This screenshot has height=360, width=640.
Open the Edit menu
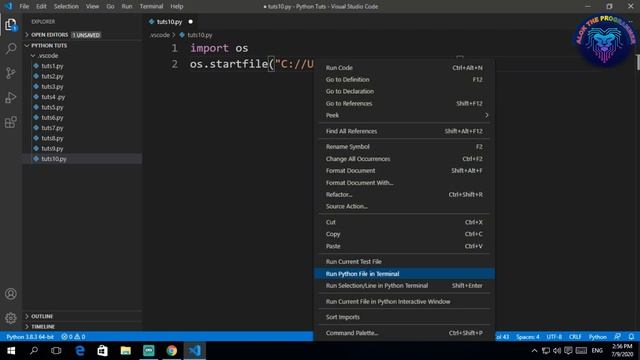pyautogui.click(x=41, y=6)
